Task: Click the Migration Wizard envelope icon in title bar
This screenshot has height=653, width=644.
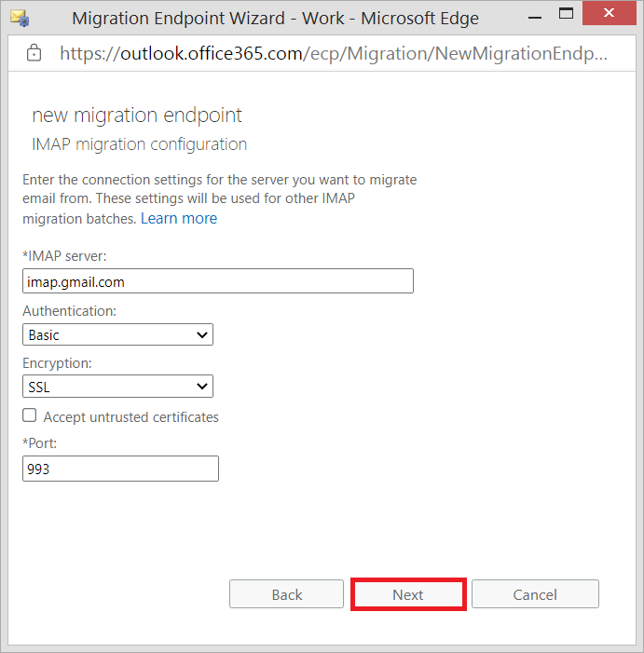Action: [19, 19]
